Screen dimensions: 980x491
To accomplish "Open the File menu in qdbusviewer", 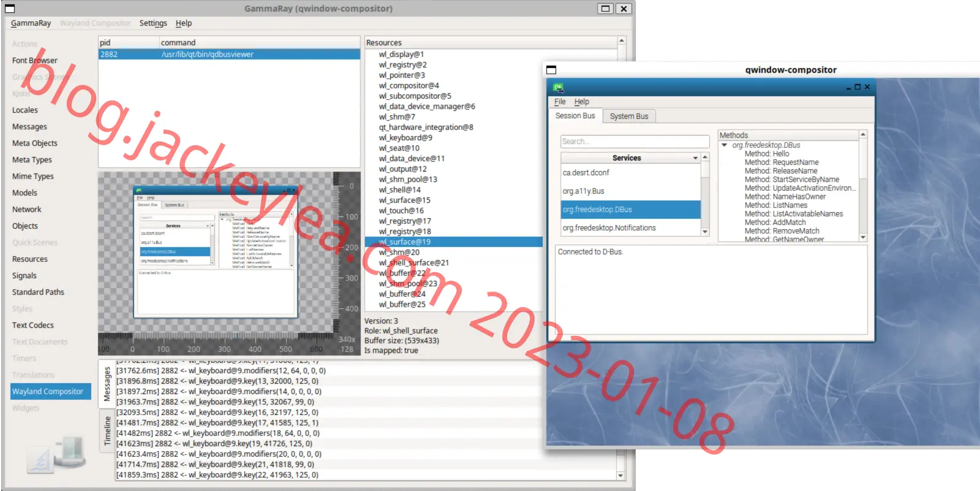I will click(x=560, y=102).
